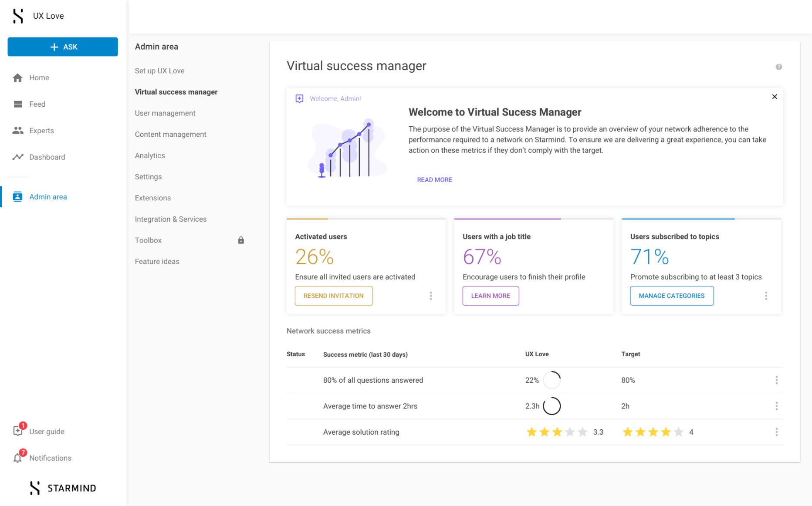The image size is (812, 506).
Task: Click the Welcome, Admin guide icon
Action: [x=300, y=99]
